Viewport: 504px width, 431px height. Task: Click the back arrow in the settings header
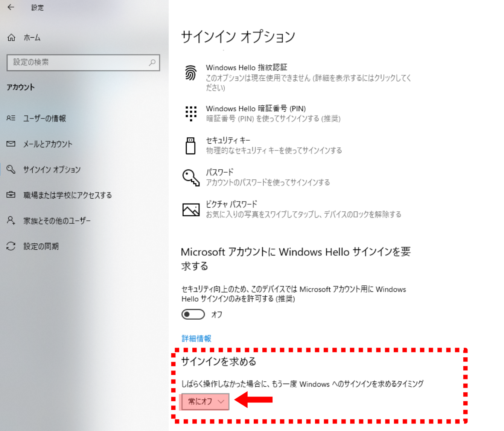coord(11,7)
